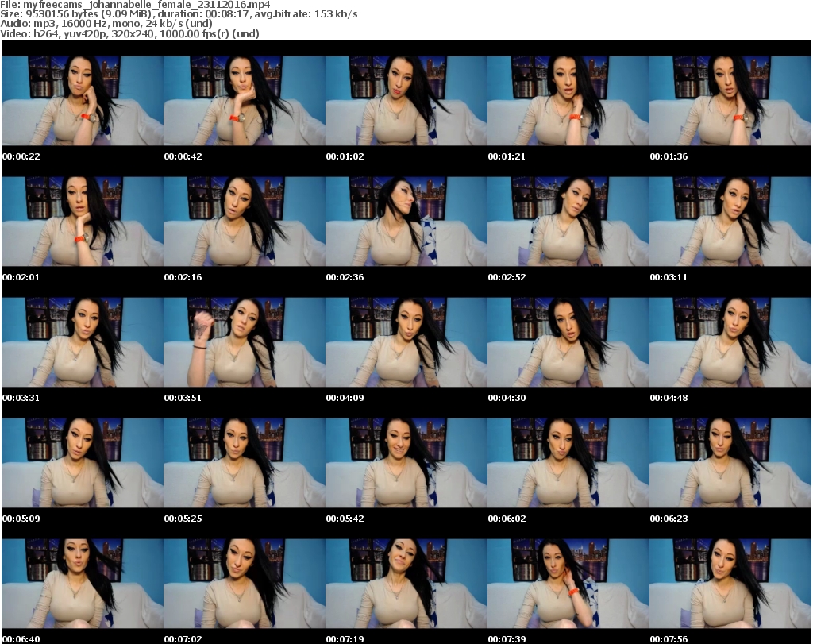Image resolution: width=813 pixels, height=644 pixels.
Task: Click the timestamp label 00:07:56
Action: (x=669, y=639)
